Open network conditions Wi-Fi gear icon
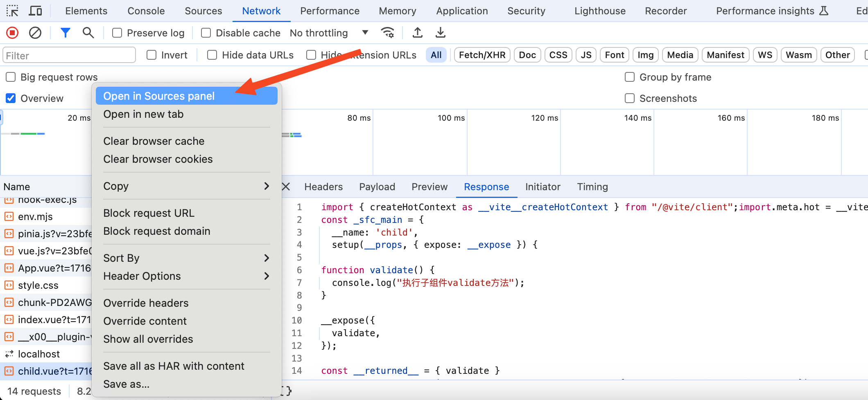The height and width of the screenshot is (400, 868). click(x=387, y=33)
